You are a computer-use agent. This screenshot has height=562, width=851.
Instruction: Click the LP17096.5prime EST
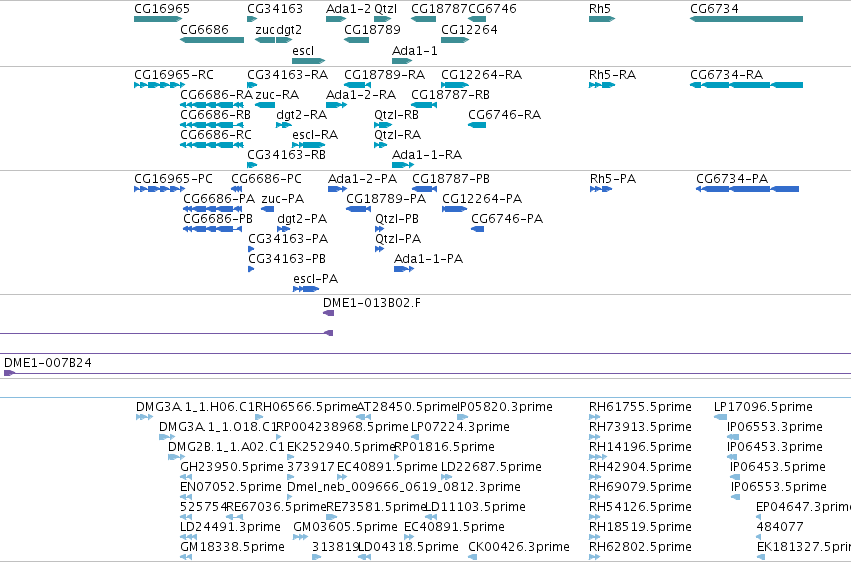721,417
